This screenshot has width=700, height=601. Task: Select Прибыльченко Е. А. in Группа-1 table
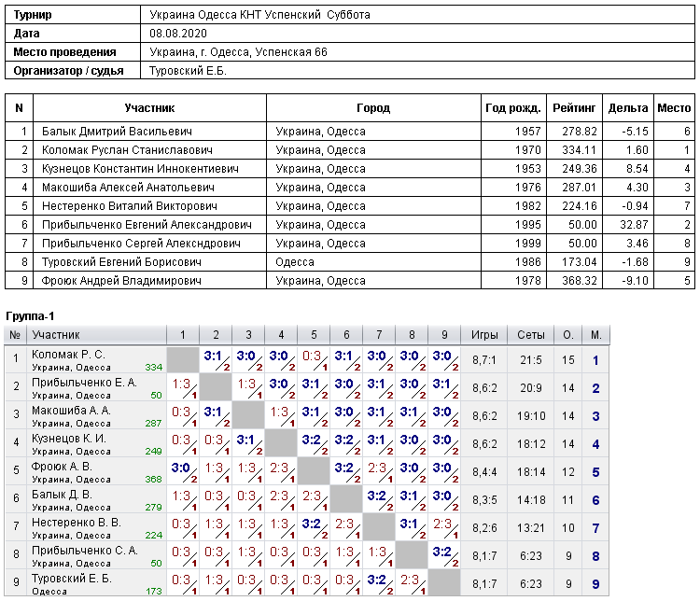click(x=84, y=383)
